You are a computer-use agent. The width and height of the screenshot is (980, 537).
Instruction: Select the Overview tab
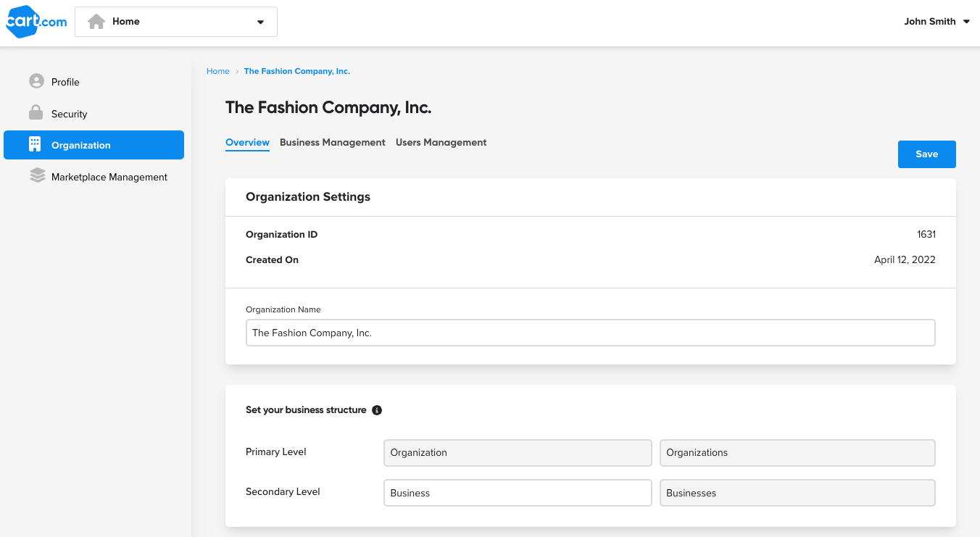coord(247,143)
